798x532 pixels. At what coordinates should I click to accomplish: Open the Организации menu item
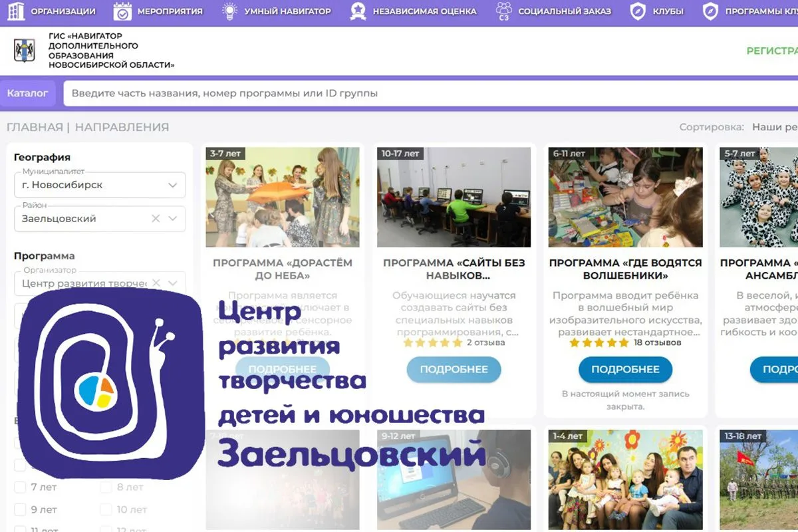pos(63,11)
